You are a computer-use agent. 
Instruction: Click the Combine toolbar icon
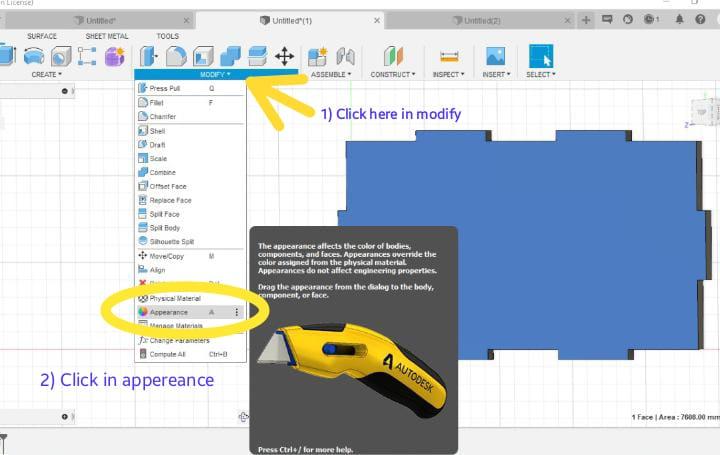tap(231, 56)
